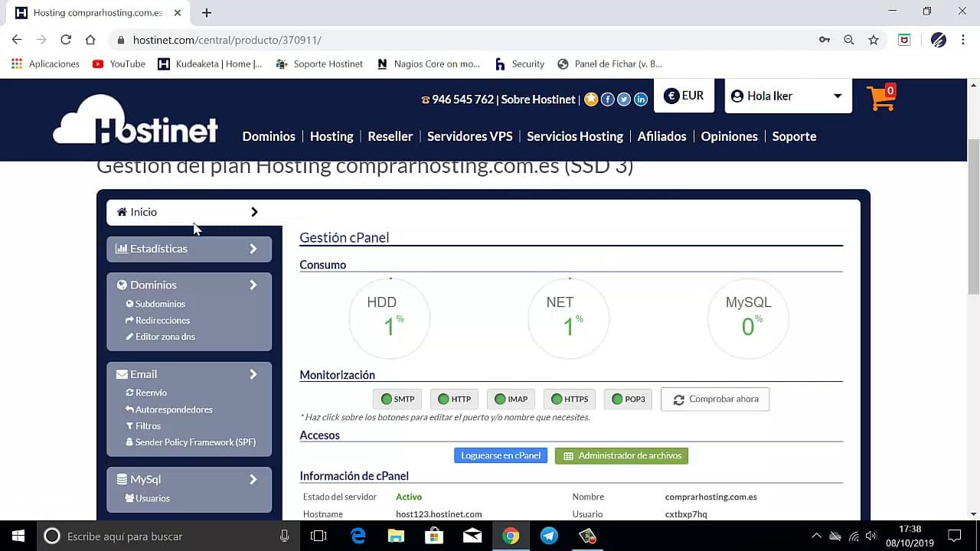Open the Opiniones navigation item
The image size is (980, 551).
730,136
